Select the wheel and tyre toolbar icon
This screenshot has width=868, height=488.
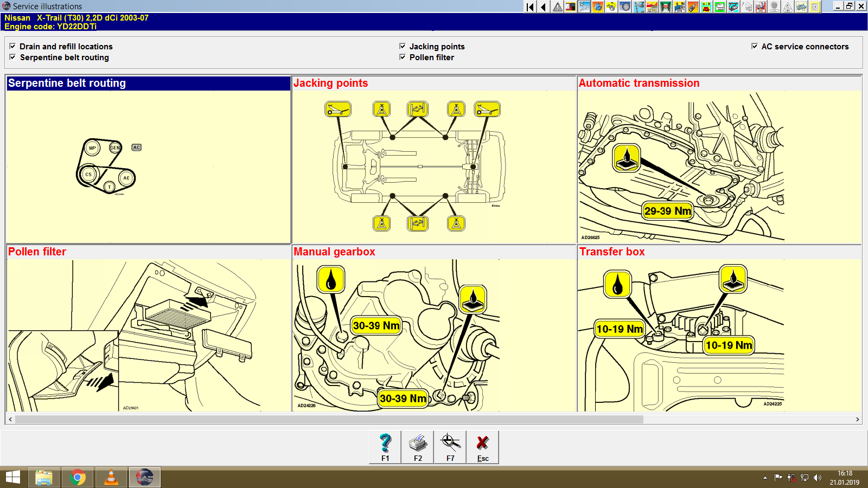tap(624, 8)
